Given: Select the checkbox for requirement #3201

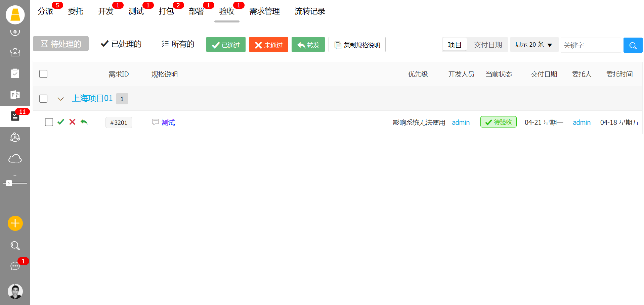Looking at the screenshot, I should 49,122.
